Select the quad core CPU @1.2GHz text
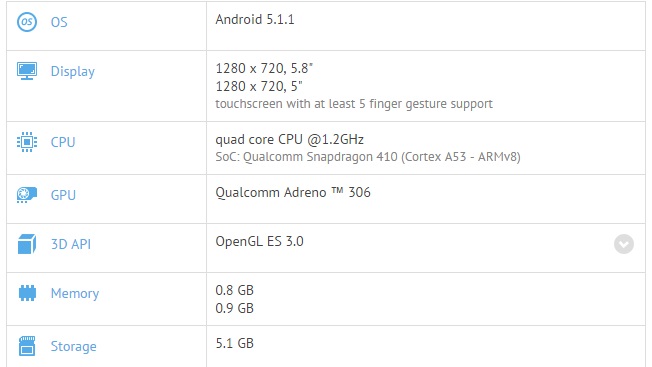This screenshot has height=367, width=652. click(x=289, y=140)
